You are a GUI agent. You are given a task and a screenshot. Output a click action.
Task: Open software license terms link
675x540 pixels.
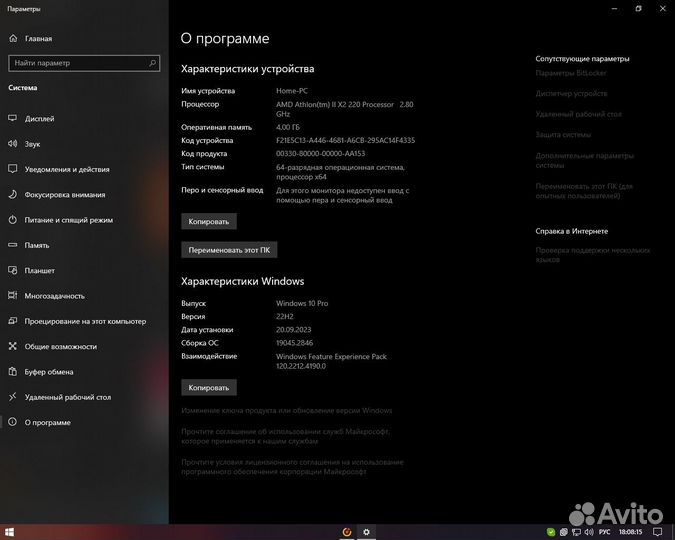[292, 467]
